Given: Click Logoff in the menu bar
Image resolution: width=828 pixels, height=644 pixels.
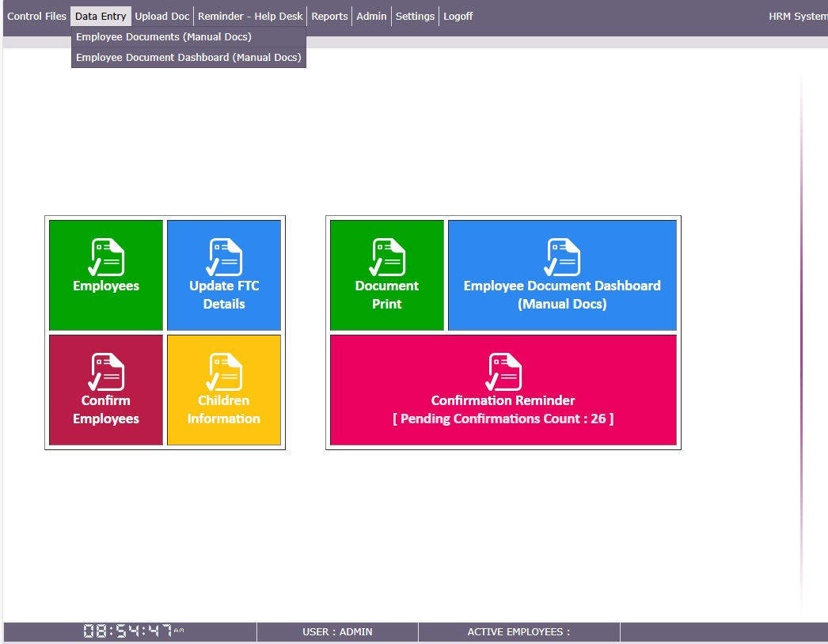Looking at the screenshot, I should [x=458, y=17].
